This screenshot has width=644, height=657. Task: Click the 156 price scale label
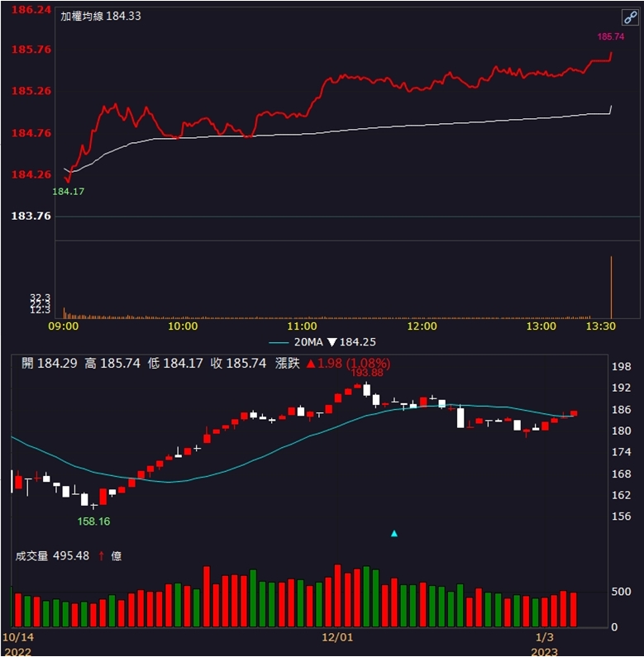point(622,517)
